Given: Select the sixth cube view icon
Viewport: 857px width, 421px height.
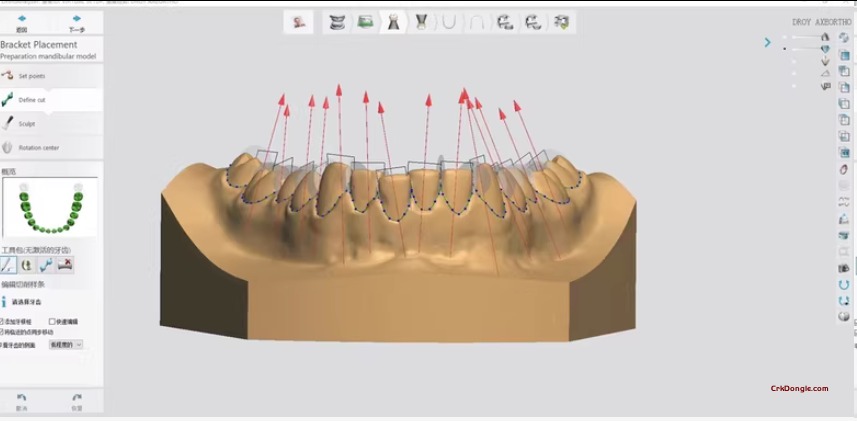Looking at the screenshot, I should click(x=844, y=136).
